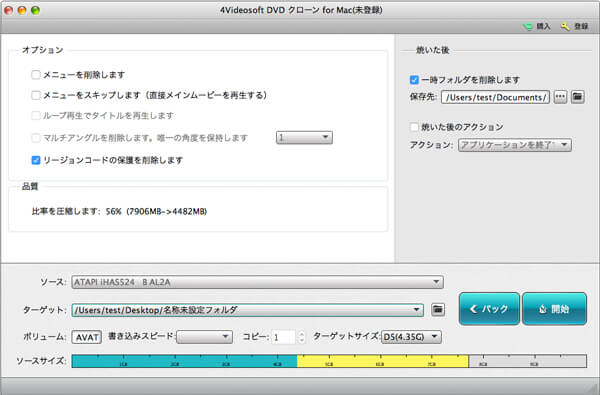Enable 焼いた後のアクション checkbox

[414, 127]
